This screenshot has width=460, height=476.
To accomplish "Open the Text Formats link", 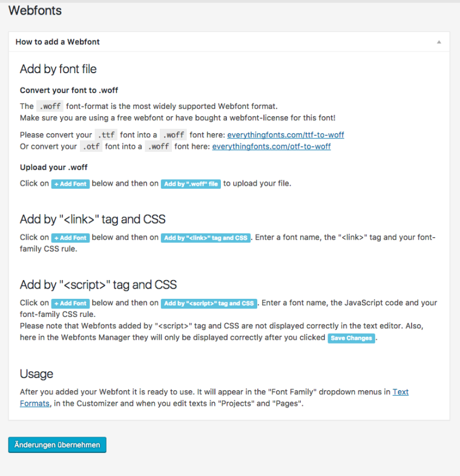I will pos(400,392).
